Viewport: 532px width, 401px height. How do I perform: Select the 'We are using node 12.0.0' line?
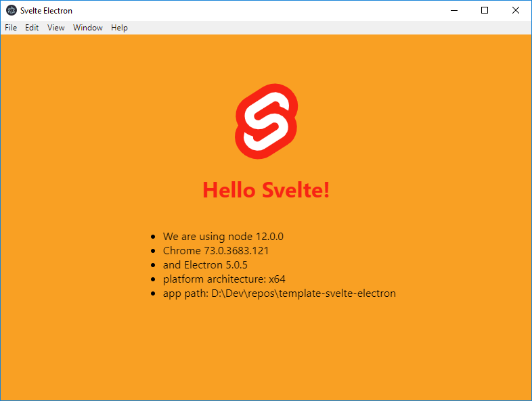coord(223,236)
